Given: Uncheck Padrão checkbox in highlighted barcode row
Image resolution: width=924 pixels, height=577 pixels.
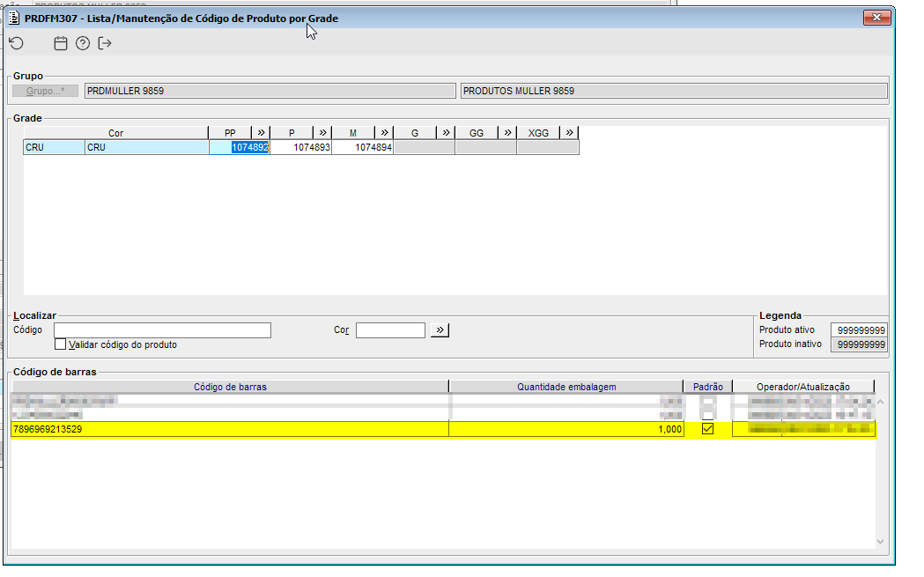Looking at the screenshot, I should click(707, 429).
